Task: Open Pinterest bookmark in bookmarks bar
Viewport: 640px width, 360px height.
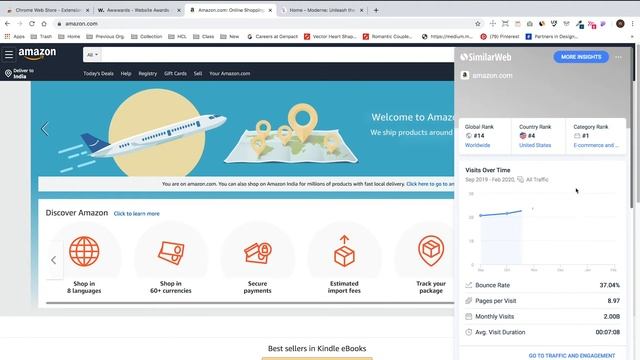Action: point(500,37)
